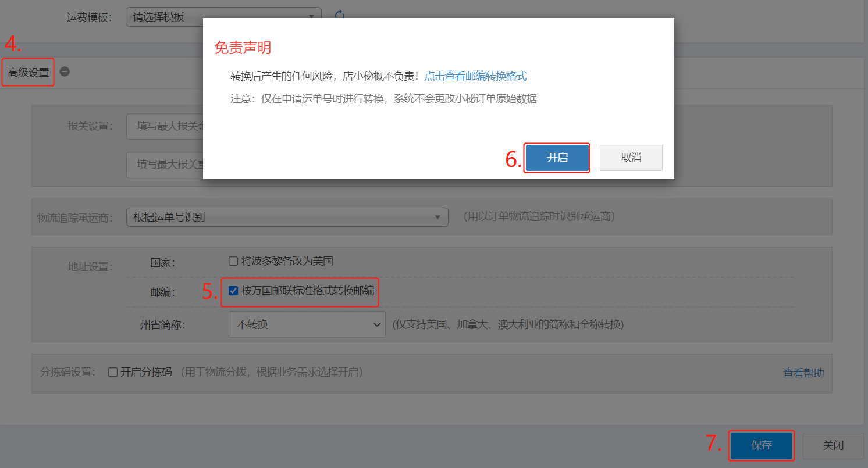The width and height of the screenshot is (868, 468).
Task: Click the 关闭 button at bottom
Action: [833, 445]
